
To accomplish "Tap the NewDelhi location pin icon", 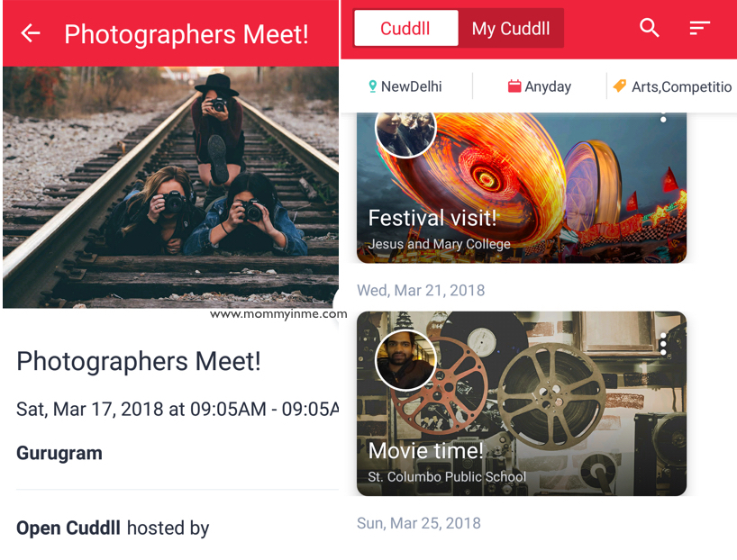I will tap(372, 86).
